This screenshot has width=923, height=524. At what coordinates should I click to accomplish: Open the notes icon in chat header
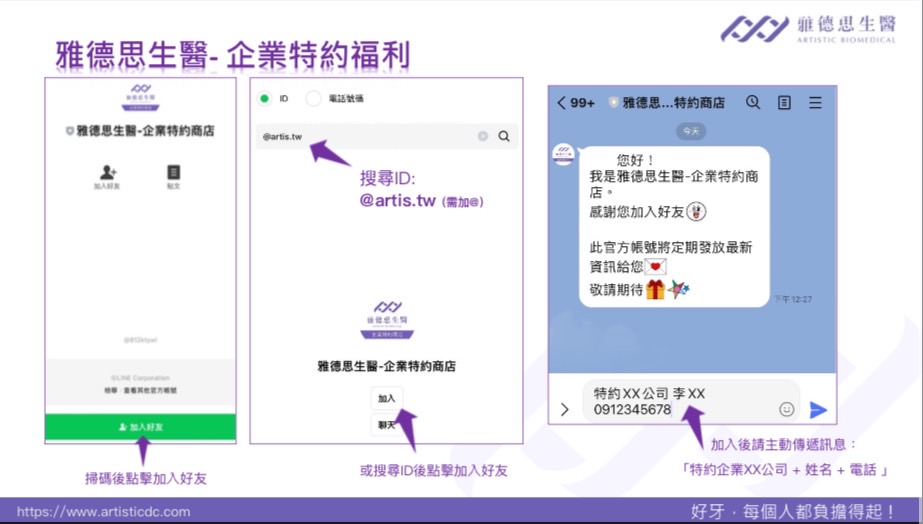point(784,103)
